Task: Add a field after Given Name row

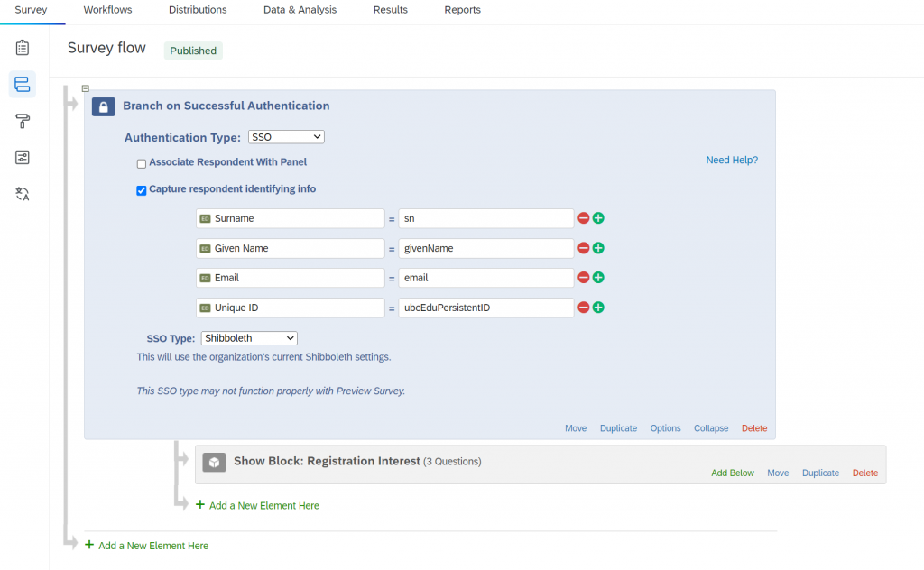Action: pyautogui.click(x=598, y=248)
